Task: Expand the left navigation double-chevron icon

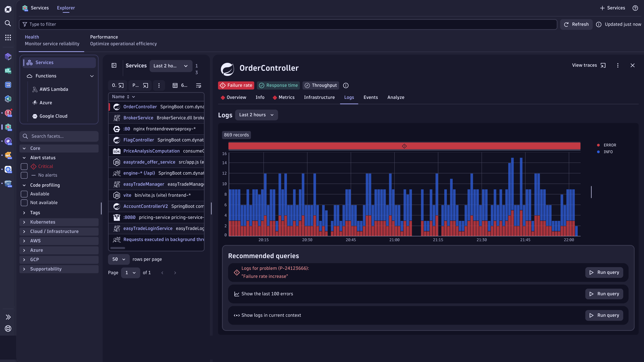Action: pyautogui.click(x=8, y=317)
